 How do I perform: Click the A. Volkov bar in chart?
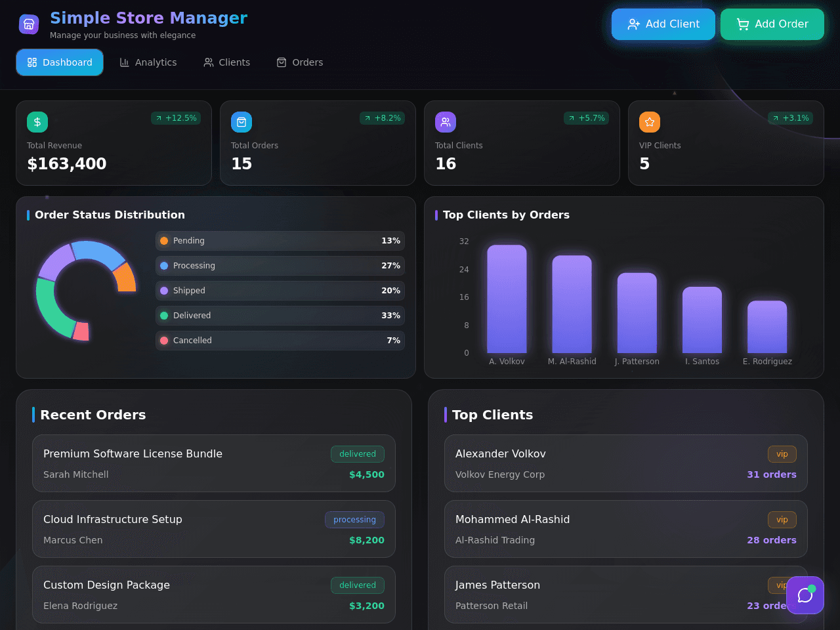(507, 299)
